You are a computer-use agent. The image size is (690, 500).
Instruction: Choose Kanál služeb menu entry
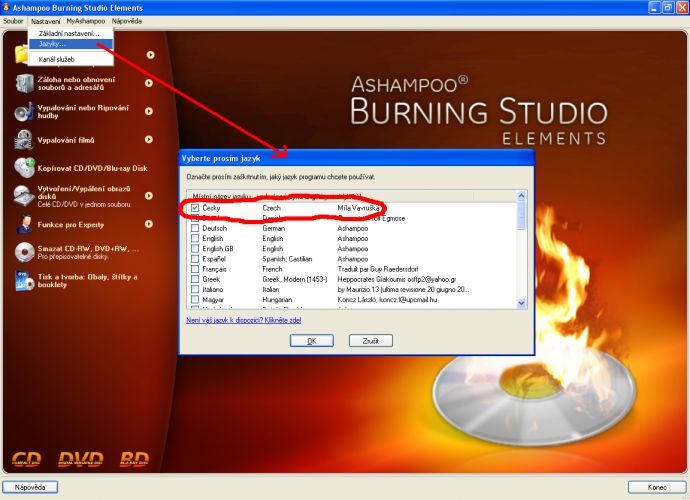70,59
